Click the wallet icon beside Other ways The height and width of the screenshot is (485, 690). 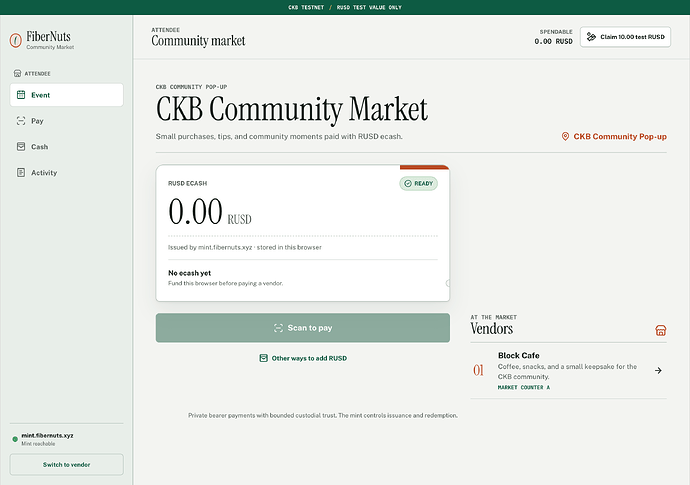(263, 358)
